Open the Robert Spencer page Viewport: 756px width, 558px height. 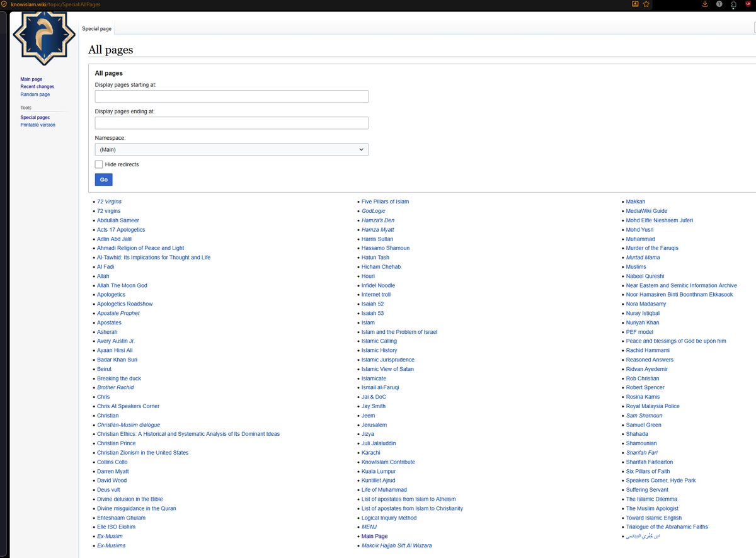[645, 388]
